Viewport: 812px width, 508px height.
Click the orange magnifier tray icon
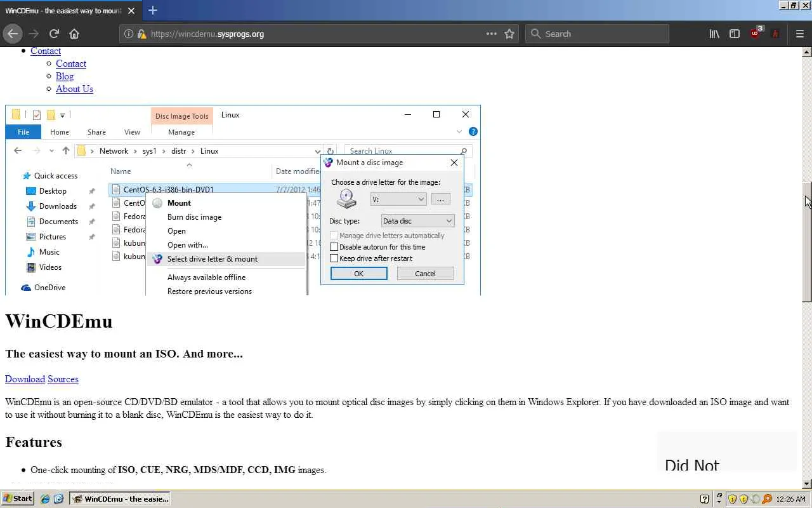[x=767, y=499]
